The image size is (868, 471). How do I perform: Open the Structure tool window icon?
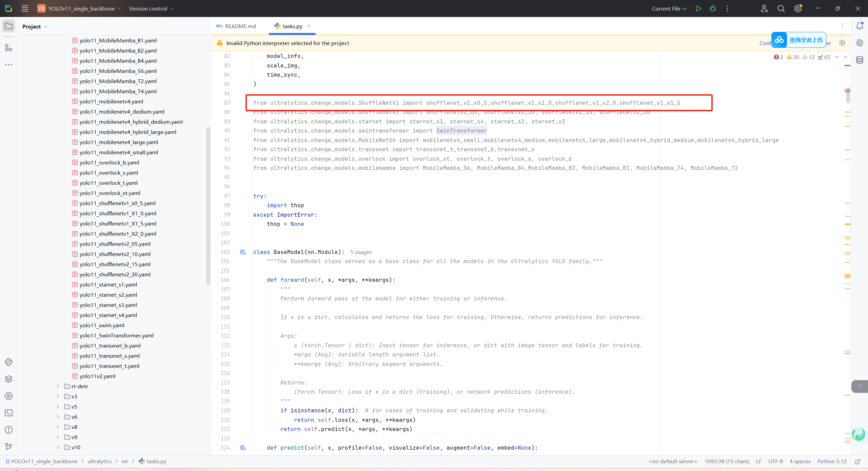tap(8, 48)
